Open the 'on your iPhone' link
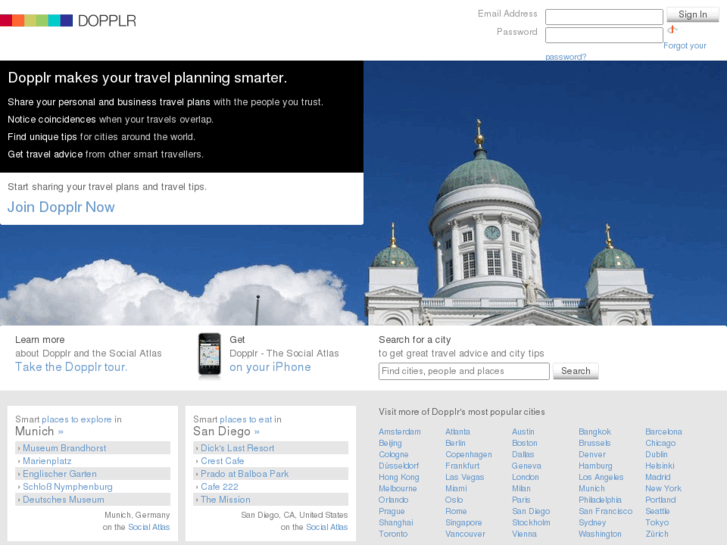The image size is (727, 545). click(x=270, y=367)
